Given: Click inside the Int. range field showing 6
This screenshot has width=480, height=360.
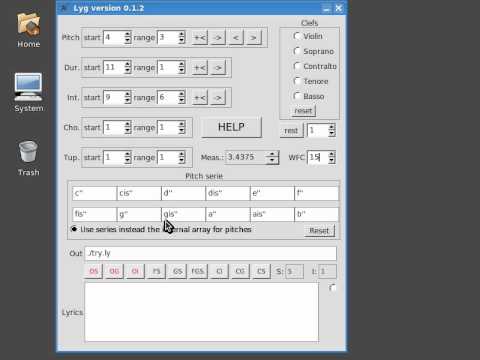Looking at the screenshot, I should click(x=168, y=98).
